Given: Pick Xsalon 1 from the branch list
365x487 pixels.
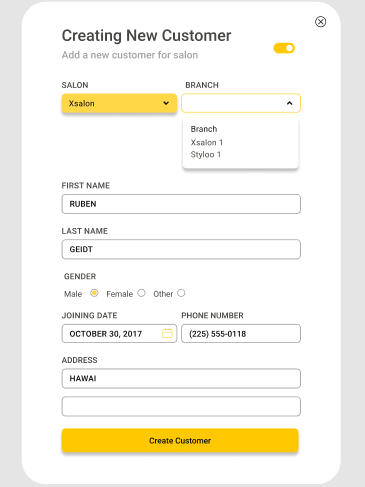Looking at the screenshot, I should [x=207, y=142].
